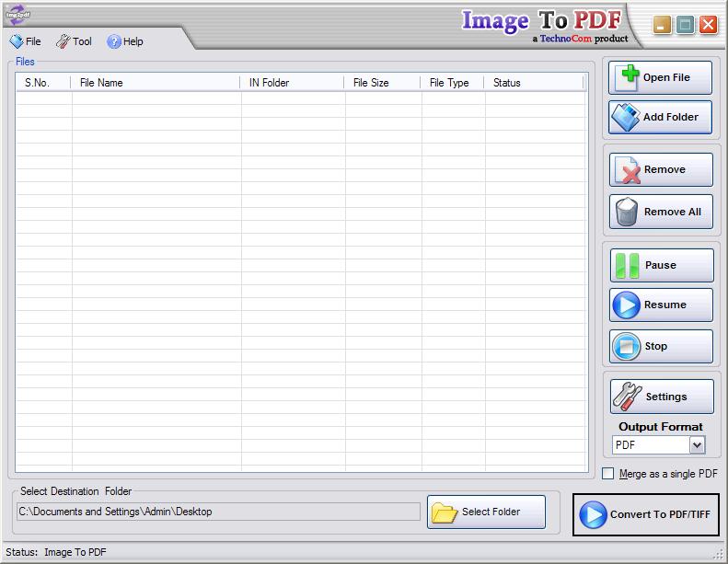Click the green Pause bars icon

(627, 266)
